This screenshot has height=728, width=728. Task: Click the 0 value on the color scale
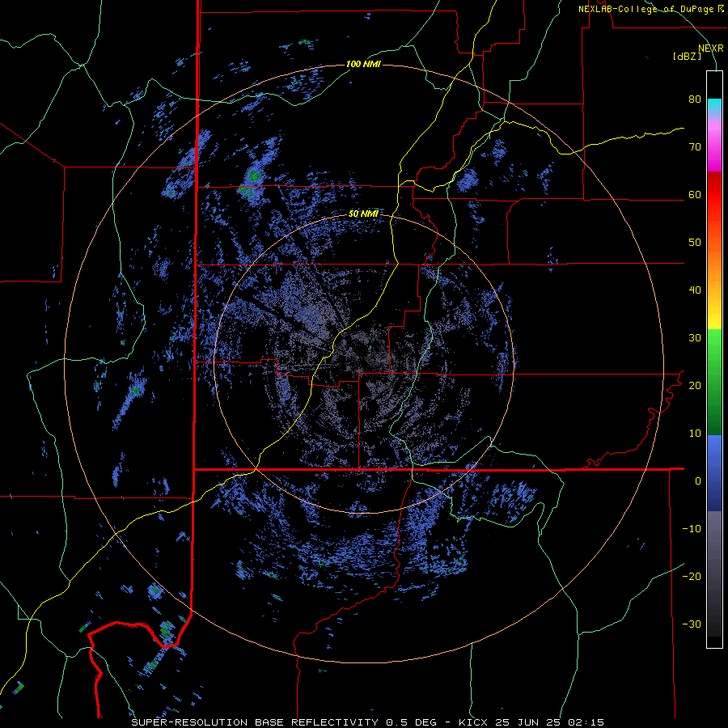[x=698, y=481]
